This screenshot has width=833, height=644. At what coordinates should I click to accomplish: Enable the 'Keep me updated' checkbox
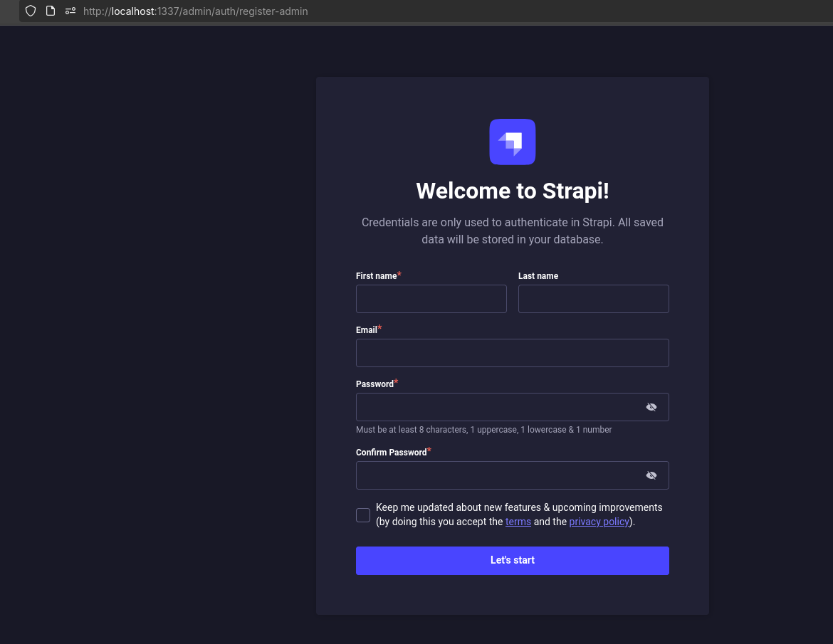point(363,514)
